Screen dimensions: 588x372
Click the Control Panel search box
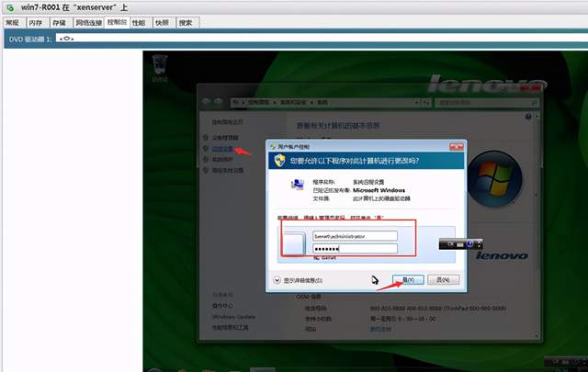pyautogui.click(x=487, y=102)
